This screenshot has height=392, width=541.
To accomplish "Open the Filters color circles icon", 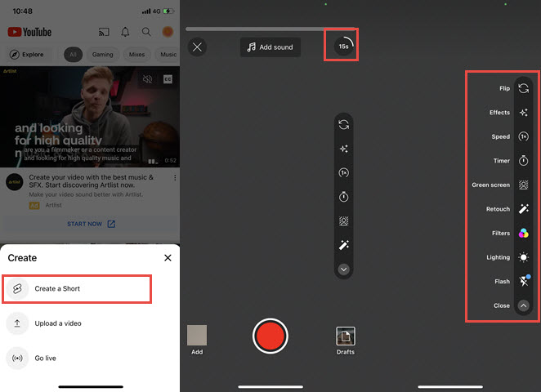I will click(523, 234).
